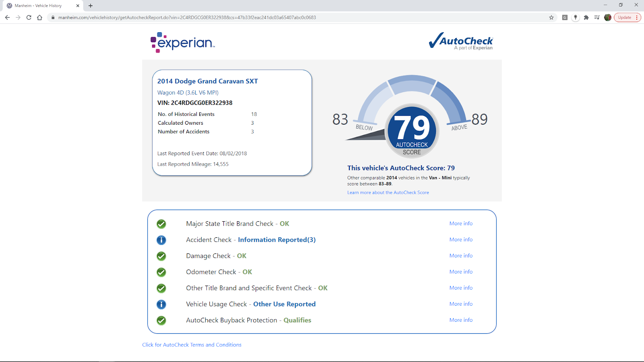The height and width of the screenshot is (362, 644).
Task: Bookmark this page with the star
Action: [551, 17]
